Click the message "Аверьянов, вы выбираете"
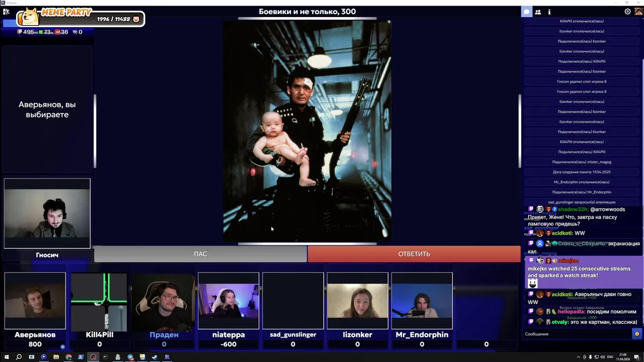The width and height of the screenshot is (644, 362). pos(47,110)
